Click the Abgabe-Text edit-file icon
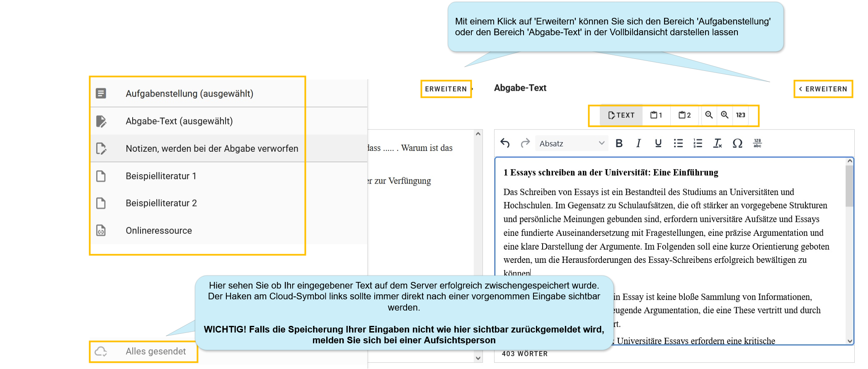868x369 pixels. point(101,121)
